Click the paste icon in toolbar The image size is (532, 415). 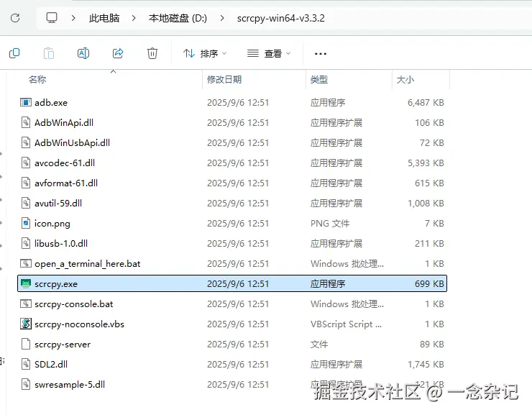(x=49, y=53)
